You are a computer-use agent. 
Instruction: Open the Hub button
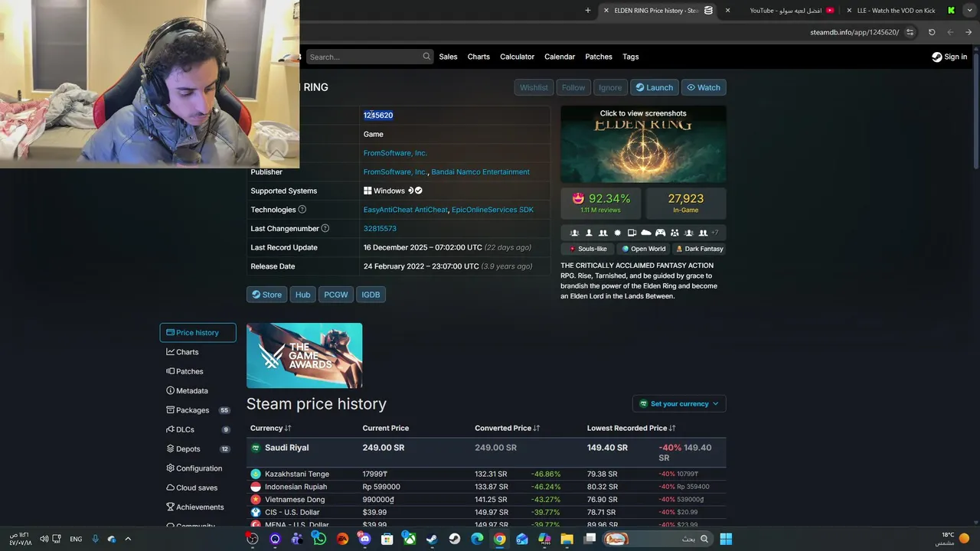303,295
